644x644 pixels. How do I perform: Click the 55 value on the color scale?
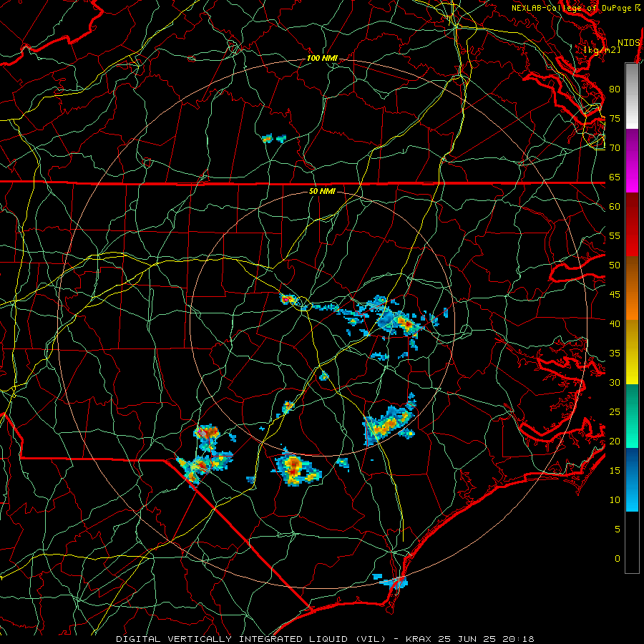click(615, 235)
